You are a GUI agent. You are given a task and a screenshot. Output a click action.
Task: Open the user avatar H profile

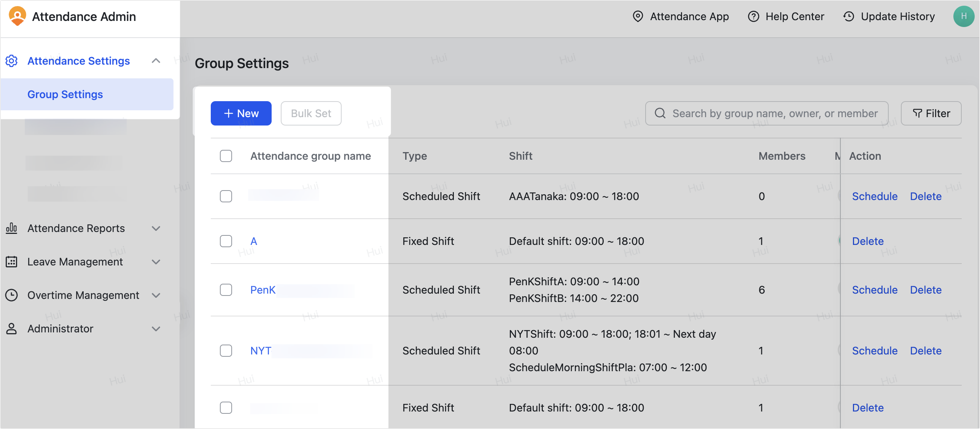[x=963, y=16]
